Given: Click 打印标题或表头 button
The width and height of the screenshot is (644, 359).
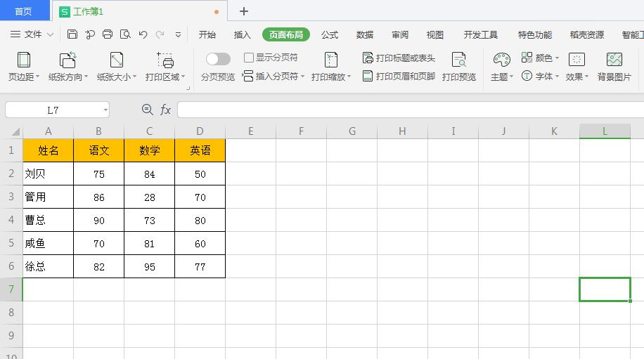Looking at the screenshot, I should [399, 58].
